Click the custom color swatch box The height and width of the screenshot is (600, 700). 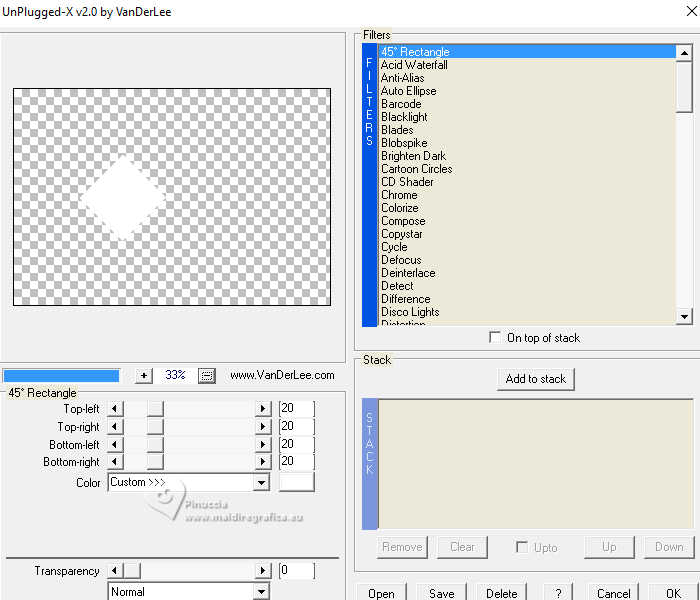296,482
